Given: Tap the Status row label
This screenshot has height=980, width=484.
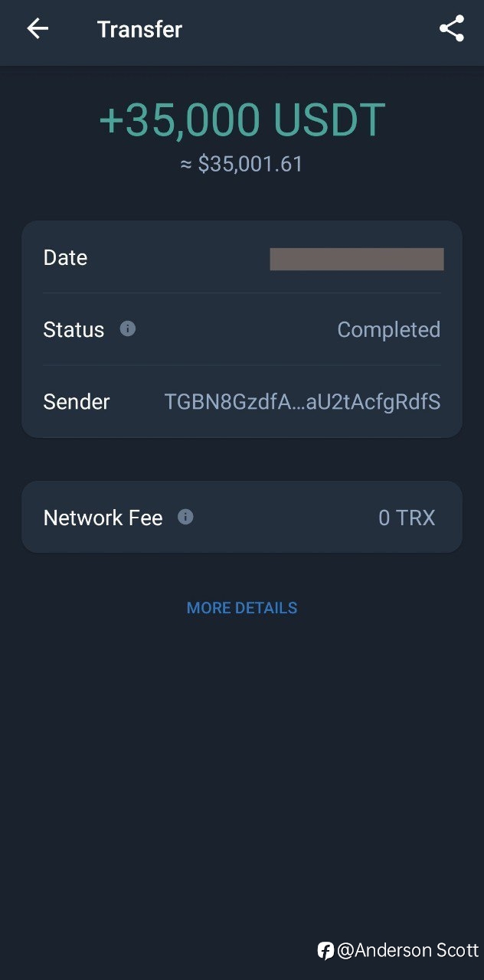Looking at the screenshot, I should tap(74, 330).
